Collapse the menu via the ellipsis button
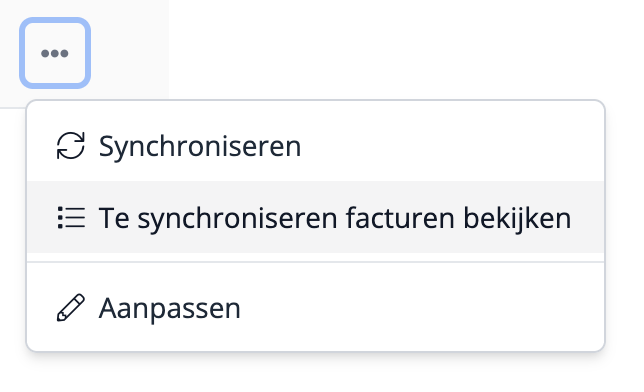The width and height of the screenshot is (644, 392). tap(55, 53)
